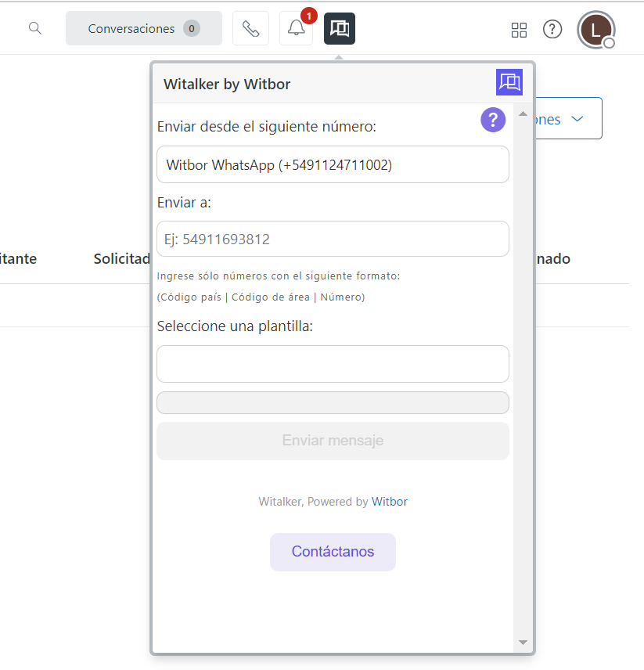Open the profile avatar with letter L
The width and height of the screenshot is (644, 670).
click(x=595, y=31)
